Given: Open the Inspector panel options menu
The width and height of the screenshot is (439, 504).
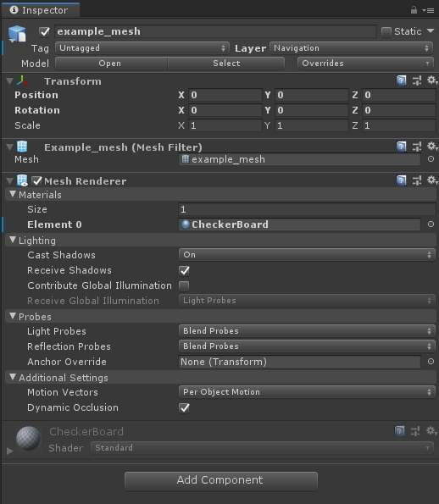Looking at the screenshot, I should (x=428, y=11).
